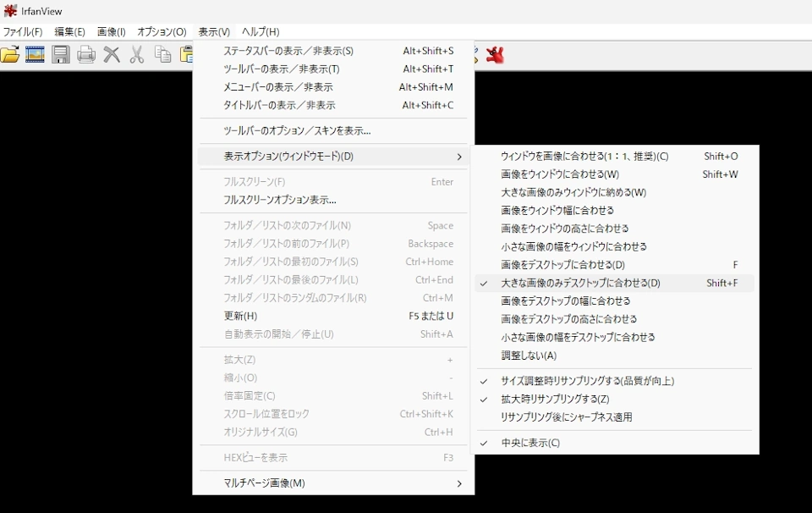
Task: Click the Print toolbar icon
Action: pos(86,54)
